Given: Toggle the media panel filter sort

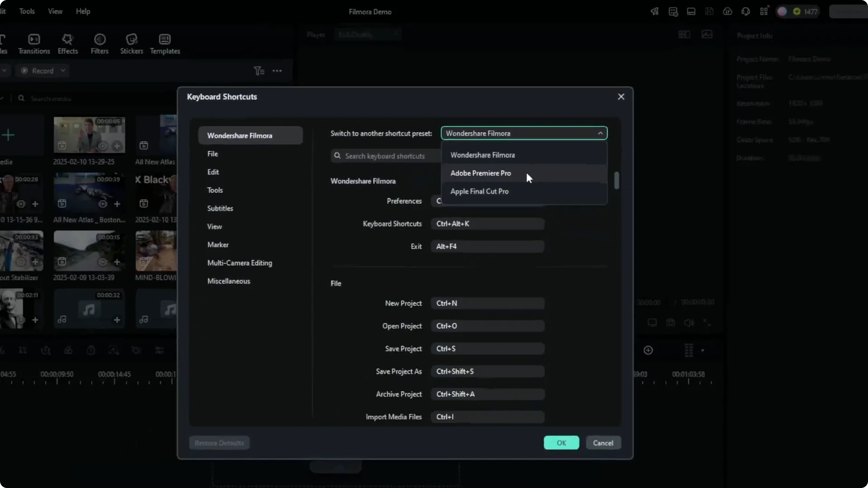Looking at the screenshot, I should pos(258,70).
